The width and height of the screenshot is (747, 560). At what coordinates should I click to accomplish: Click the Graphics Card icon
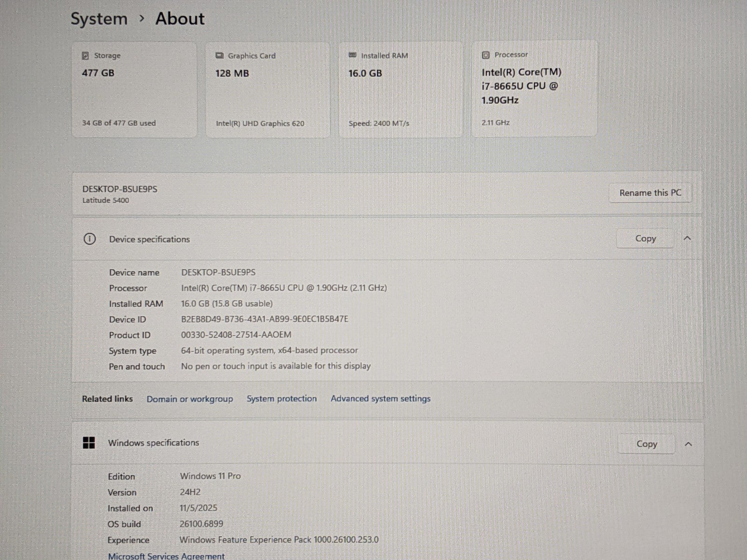pos(219,56)
